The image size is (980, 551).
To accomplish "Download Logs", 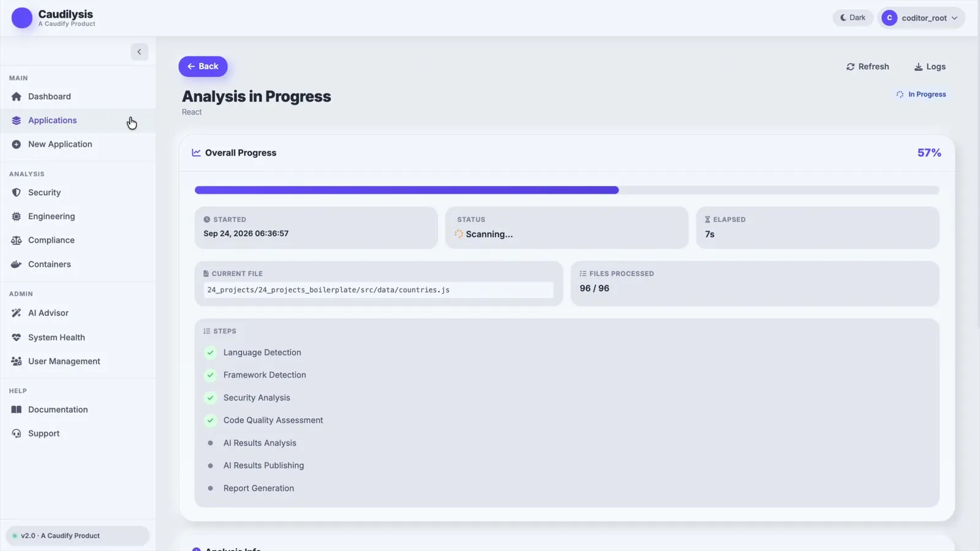I will coord(930,67).
